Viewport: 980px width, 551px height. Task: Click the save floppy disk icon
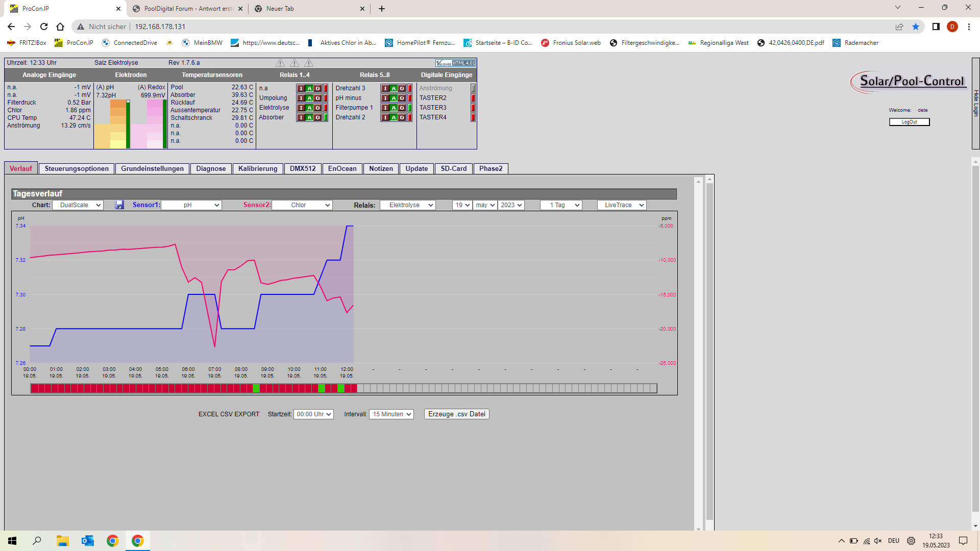[119, 205]
